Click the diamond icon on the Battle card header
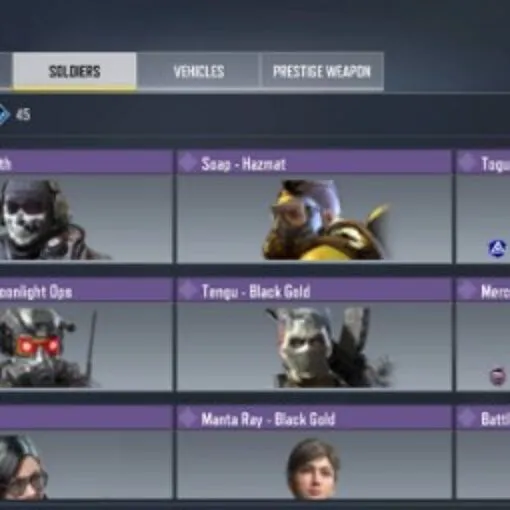Image resolution: width=510 pixels, height=510 pixels. point(467,418)
